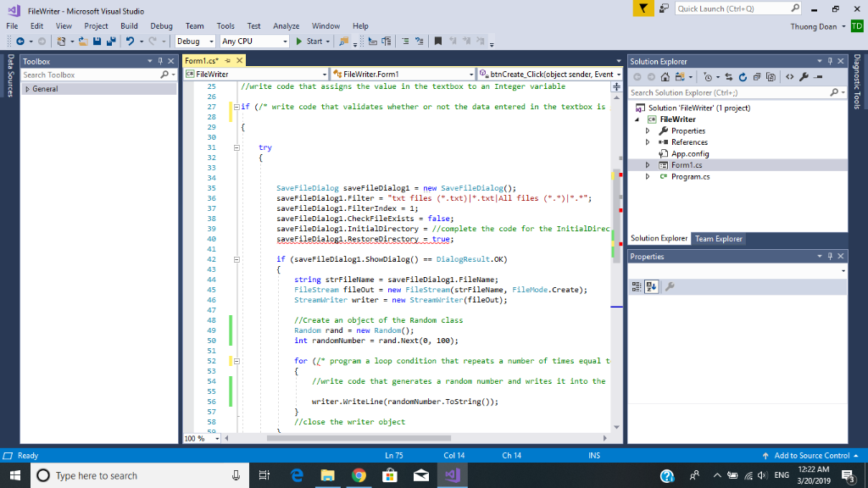Open the Tools menu
Screen dimensions: 868x488
click(225, 26)
